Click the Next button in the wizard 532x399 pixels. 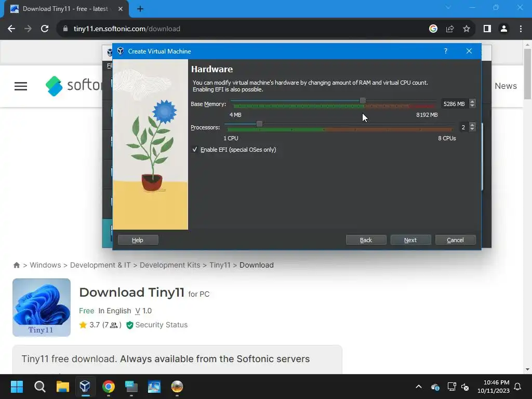point(410,240)
